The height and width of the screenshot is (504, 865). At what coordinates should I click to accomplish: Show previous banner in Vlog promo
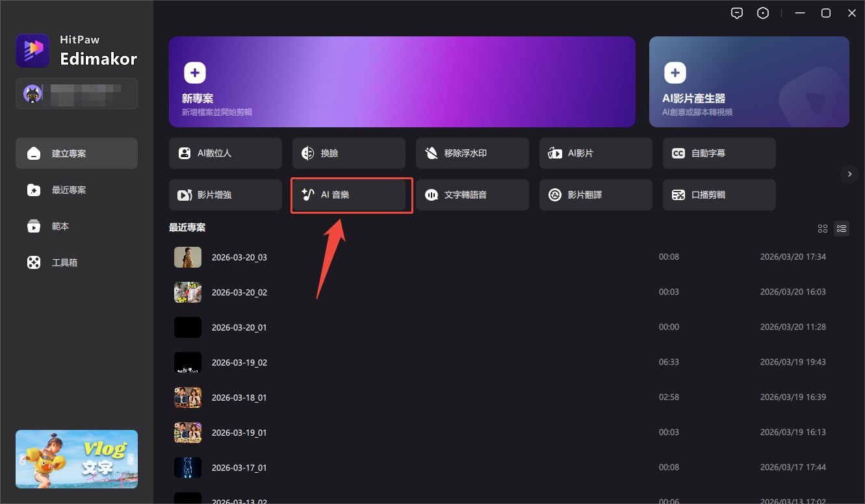pyautogui.click(x=23, y=459)
